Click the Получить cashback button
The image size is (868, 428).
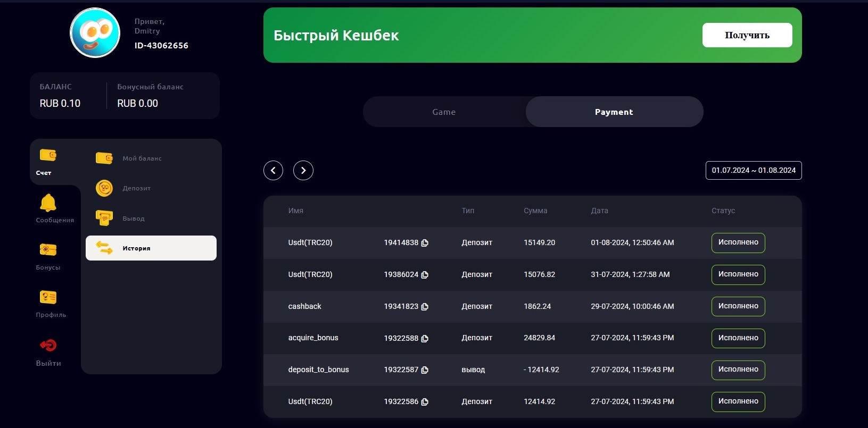[x=747, y=35]
